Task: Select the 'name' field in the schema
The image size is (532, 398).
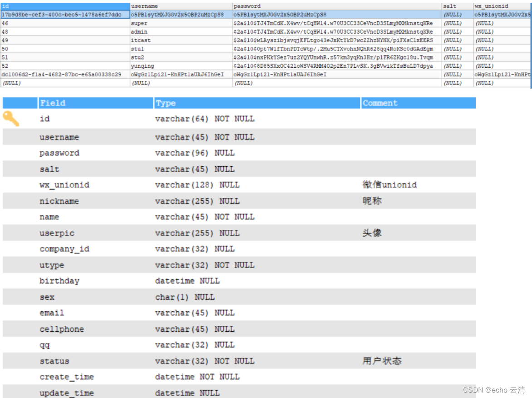Action: click(x=49, y=217)
